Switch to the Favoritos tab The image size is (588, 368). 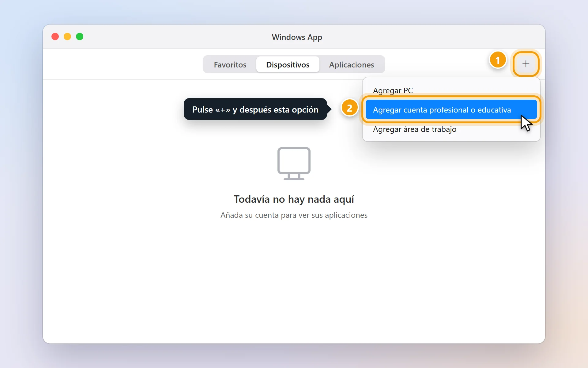pyautogui.click(x=230, y=64)
